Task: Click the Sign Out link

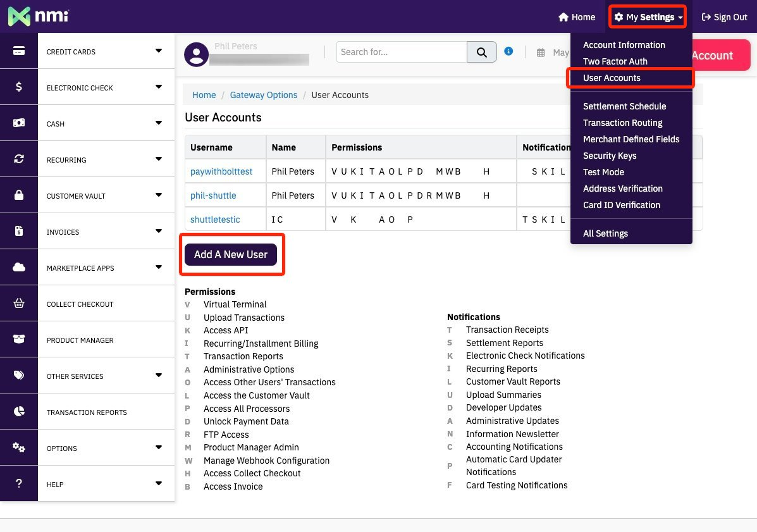Action: (724, 17)
